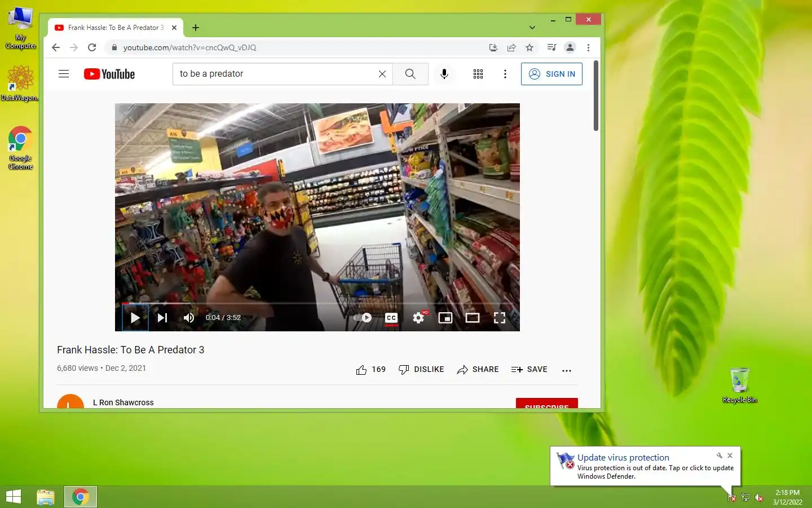Install app icon in address bar
This screenshot has height=508, width=812.
point(493,47)
